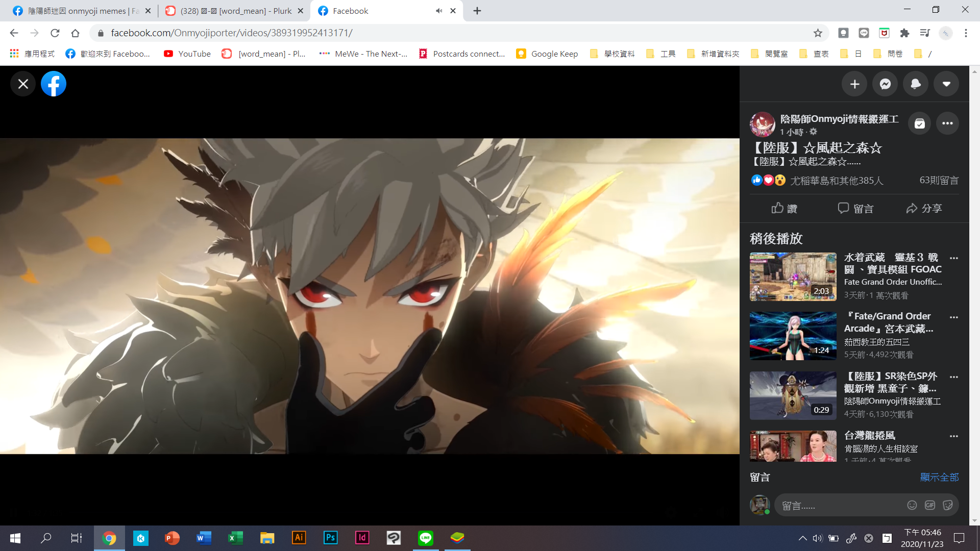Open the 工具 bookmark folder
The width and height of the screenshot is (980, 551).
(661, 54)
